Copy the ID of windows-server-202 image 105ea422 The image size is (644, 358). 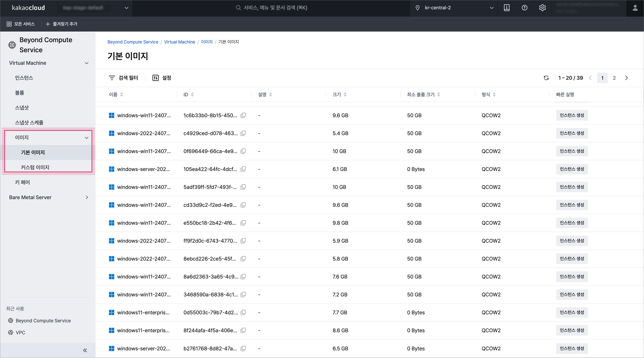(243, 169)
